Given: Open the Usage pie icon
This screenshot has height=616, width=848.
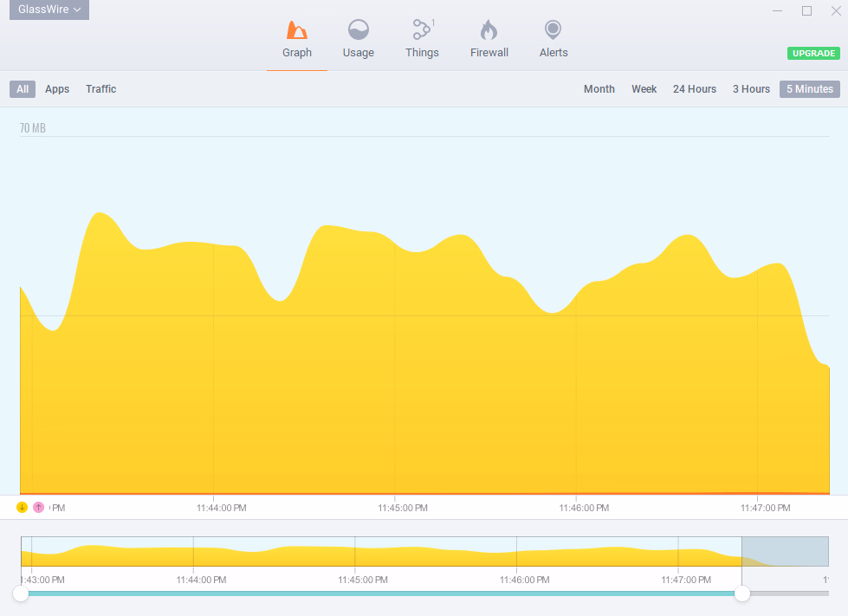Looking at the screenshot, I should tap(359, 31).
